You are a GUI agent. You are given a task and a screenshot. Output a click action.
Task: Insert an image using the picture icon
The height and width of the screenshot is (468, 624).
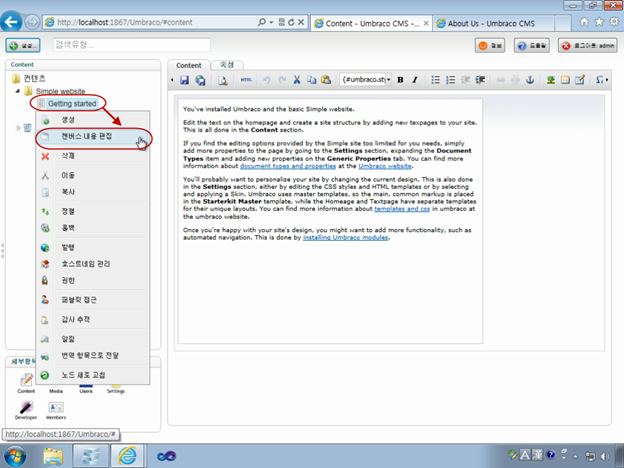click(x=551, y=80)
